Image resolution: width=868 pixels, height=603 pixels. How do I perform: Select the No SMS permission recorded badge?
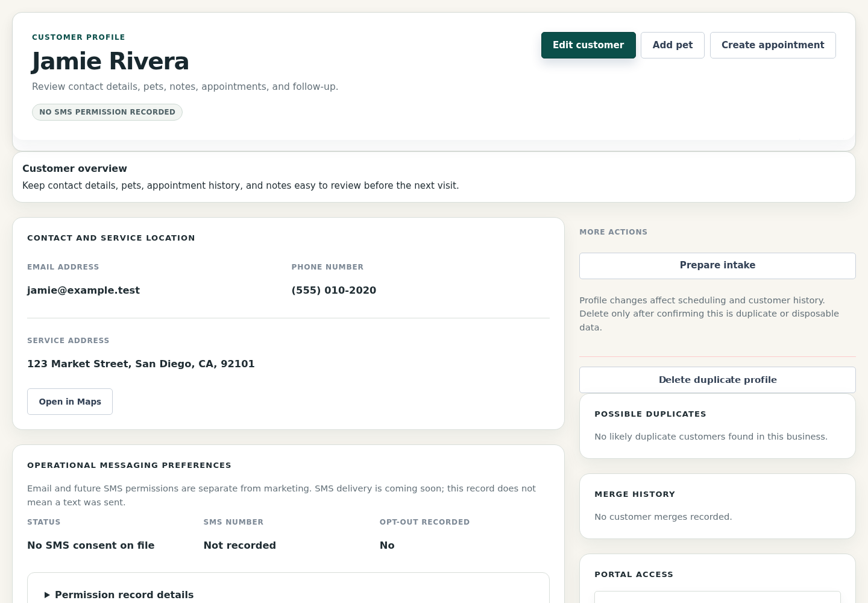pos(107,112)
